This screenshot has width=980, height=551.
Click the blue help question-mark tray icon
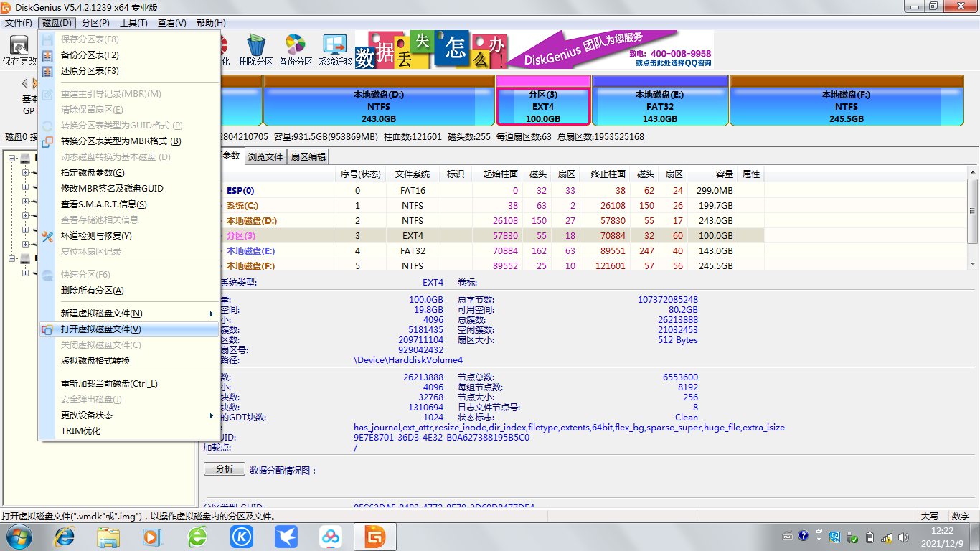pos(803,535)
